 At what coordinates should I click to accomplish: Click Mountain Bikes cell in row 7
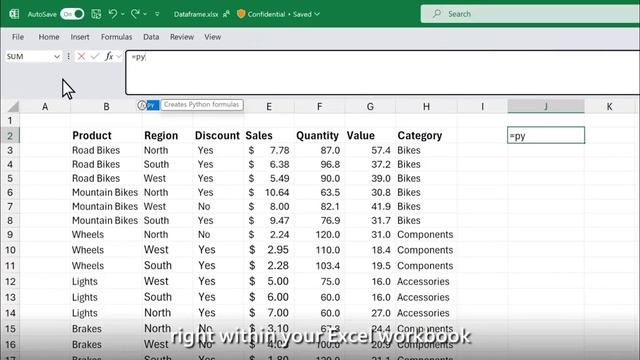coord(106,207)
